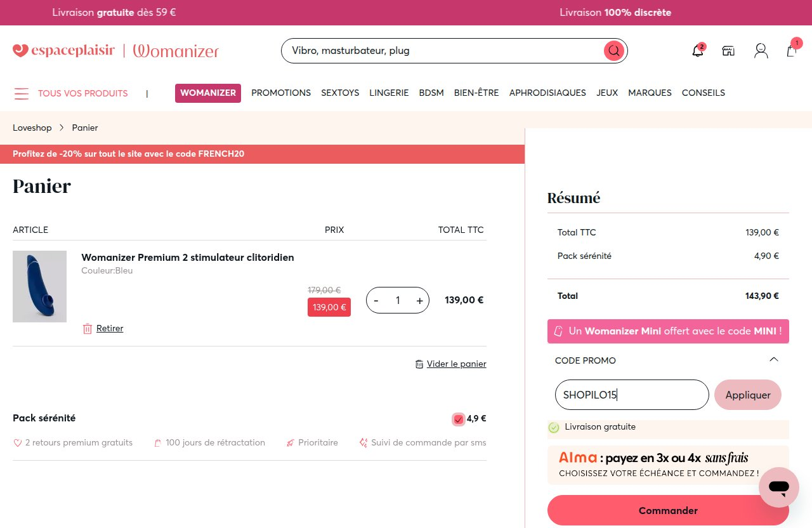Click the Retirer link
812x528 pixels.
pos(110,329)
